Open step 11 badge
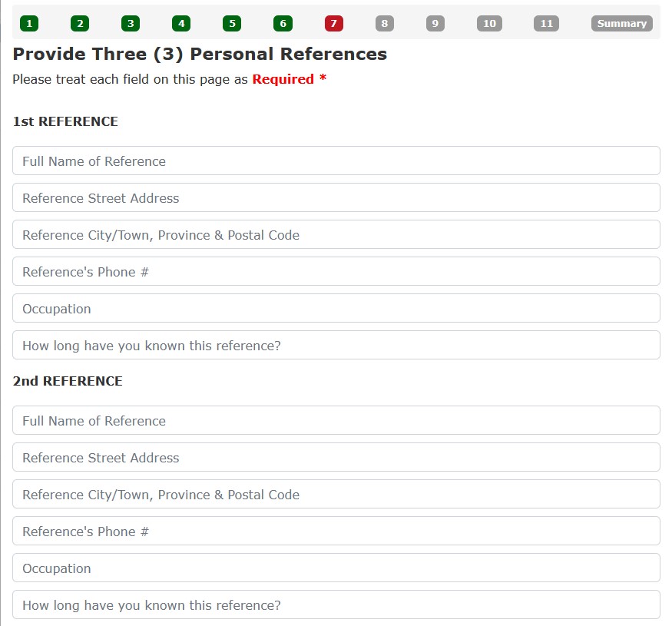672x626 pixels. point(546,24)
